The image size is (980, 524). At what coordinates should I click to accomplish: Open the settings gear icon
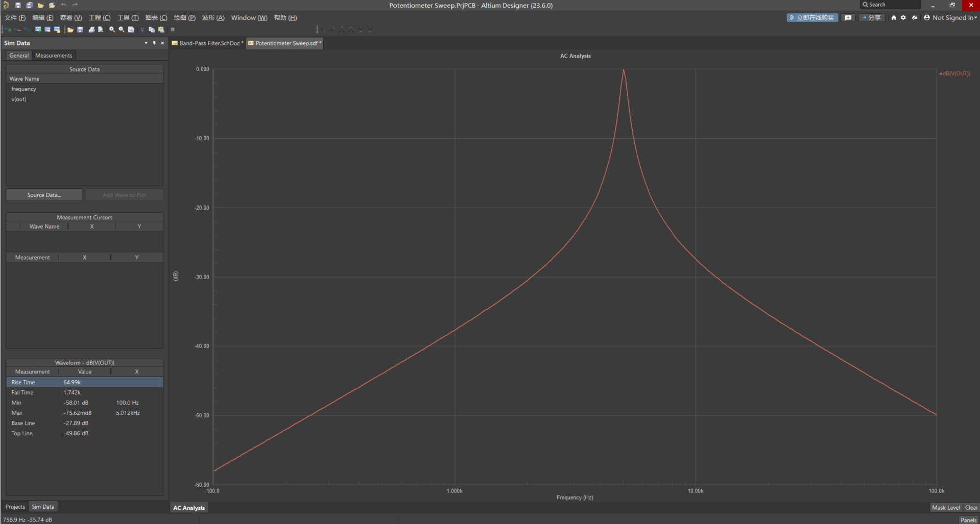(x=903, y=18)
